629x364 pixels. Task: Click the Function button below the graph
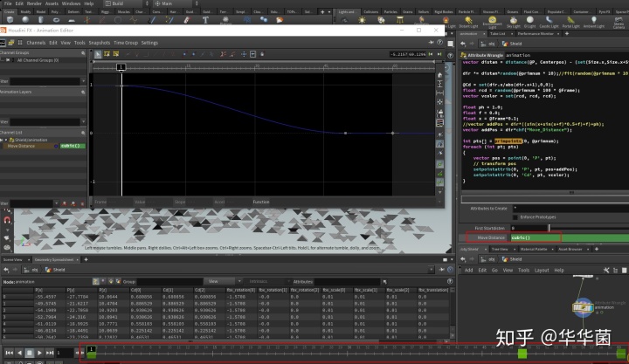coord(261,202)
